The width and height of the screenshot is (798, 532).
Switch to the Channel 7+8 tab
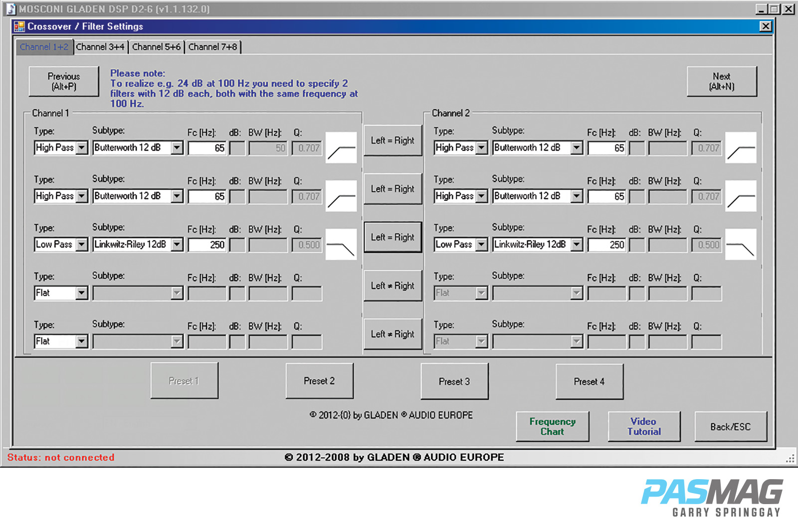[213, 47]
